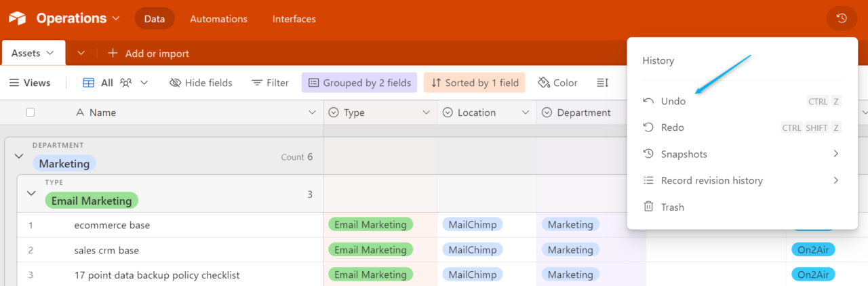
Task: Open the History clock icon button
Action: [842, 18]
